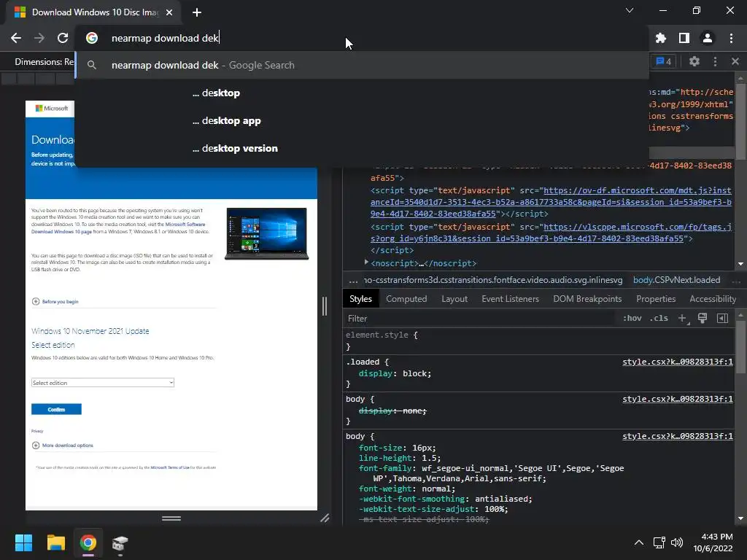The image size is (747, 560).
Task: Click the browser back arrow
Action: click(16, 38)
